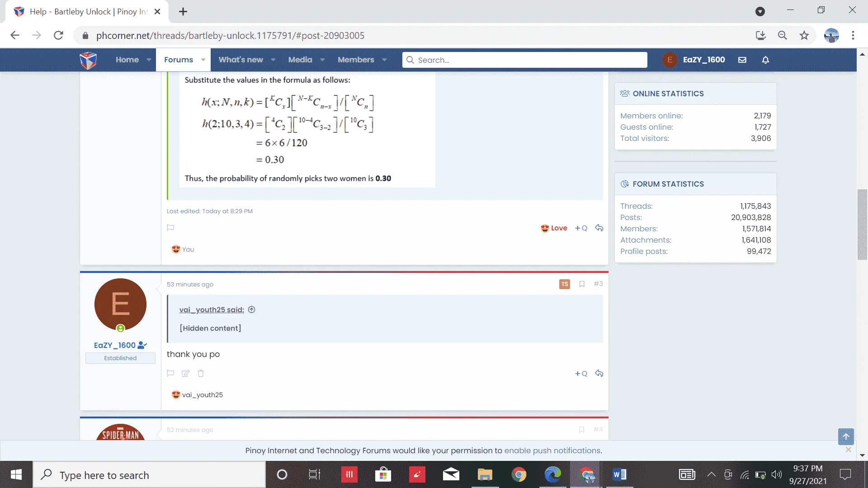Open post #4 permalink

[598, 429]
